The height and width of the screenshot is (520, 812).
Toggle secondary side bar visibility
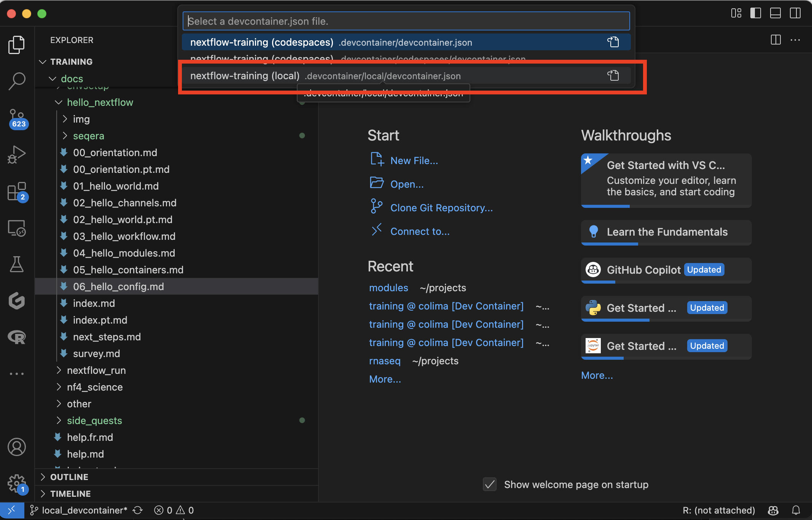795,13
